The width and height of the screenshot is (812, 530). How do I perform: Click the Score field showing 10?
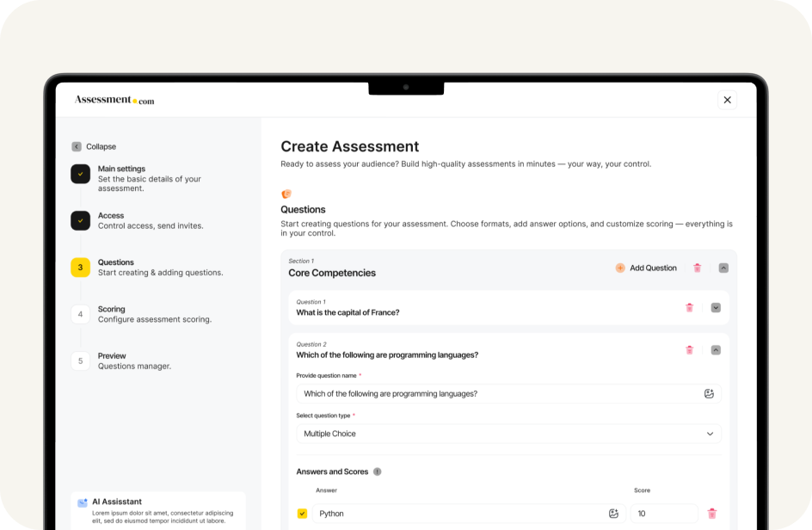coord(663,513)
